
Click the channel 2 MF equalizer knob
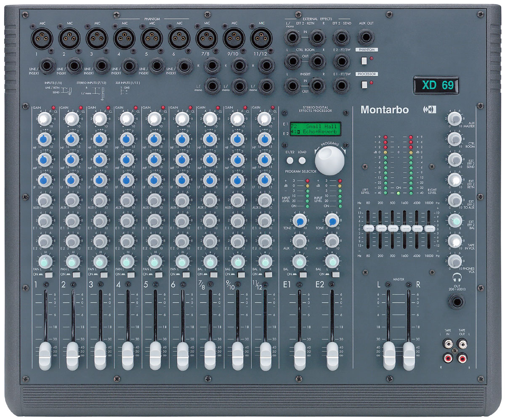[x=72, y=159]
